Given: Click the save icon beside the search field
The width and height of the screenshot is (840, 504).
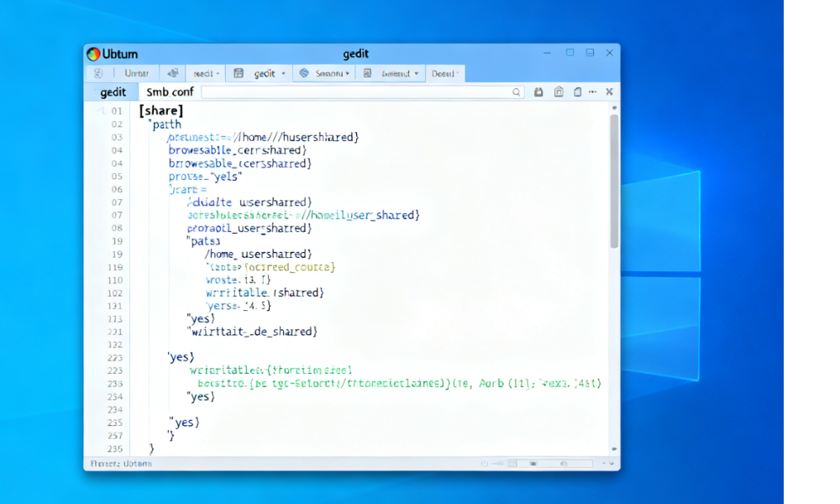Looking at the screenshot, I should 538,92.
